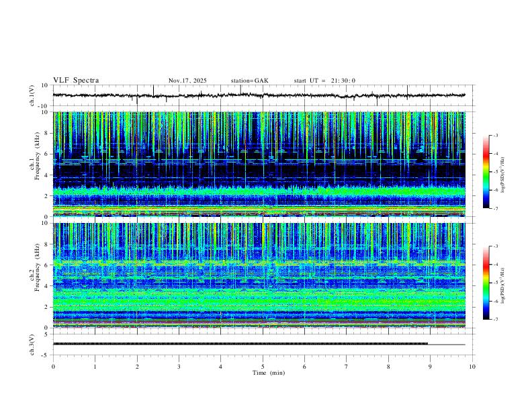Click the ch.2 PSD color scale bar
The width and height of the screenshot is (532, 411).
[x=486, y=283]
